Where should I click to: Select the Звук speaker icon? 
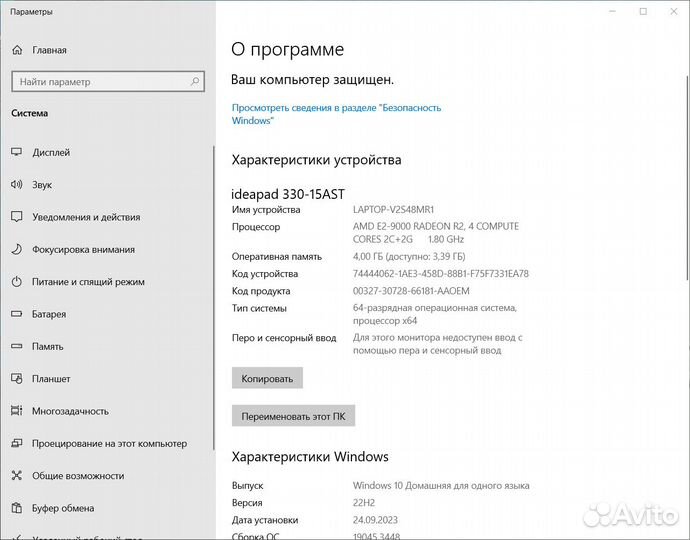(16, 185)
